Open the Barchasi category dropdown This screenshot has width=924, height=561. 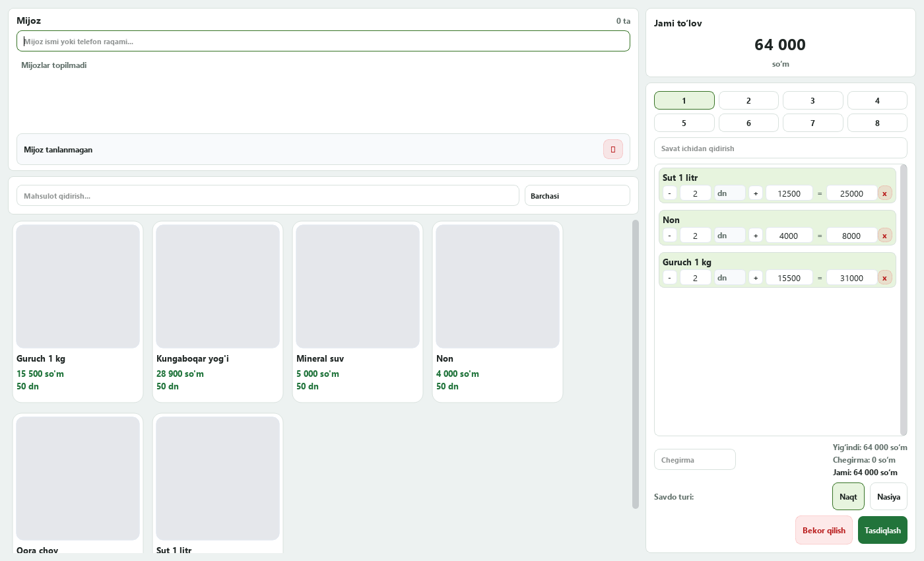coord(577,195)
